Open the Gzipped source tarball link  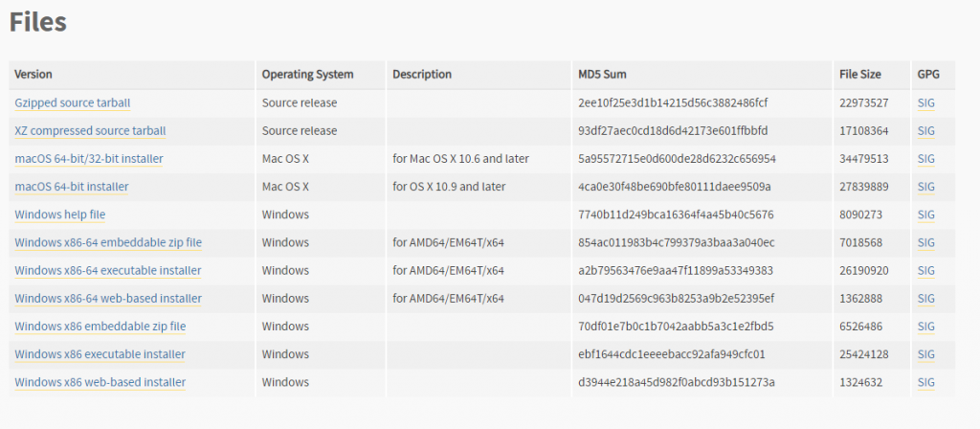[x=73, y=103]
